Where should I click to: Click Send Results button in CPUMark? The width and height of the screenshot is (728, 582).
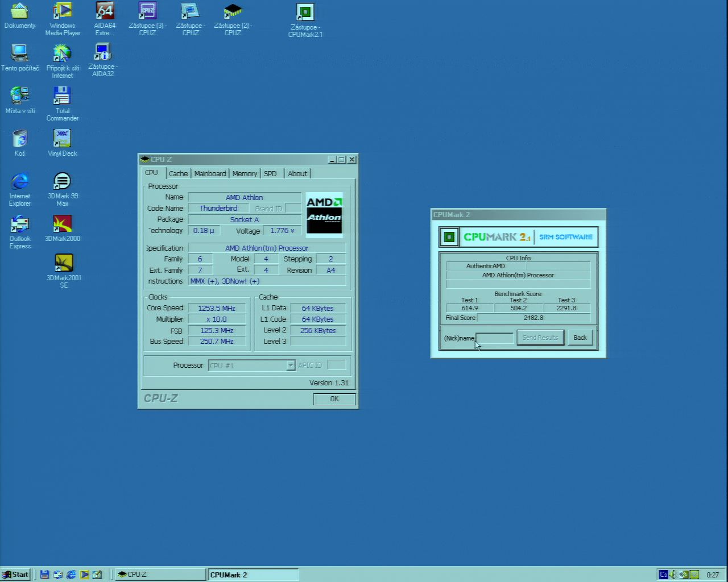click(x=540, y=338)
